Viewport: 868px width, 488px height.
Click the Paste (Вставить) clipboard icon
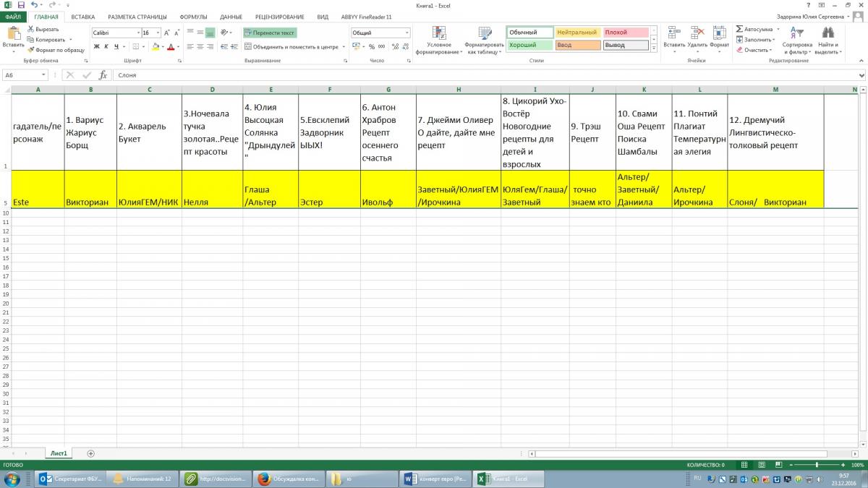coord(13,33)
